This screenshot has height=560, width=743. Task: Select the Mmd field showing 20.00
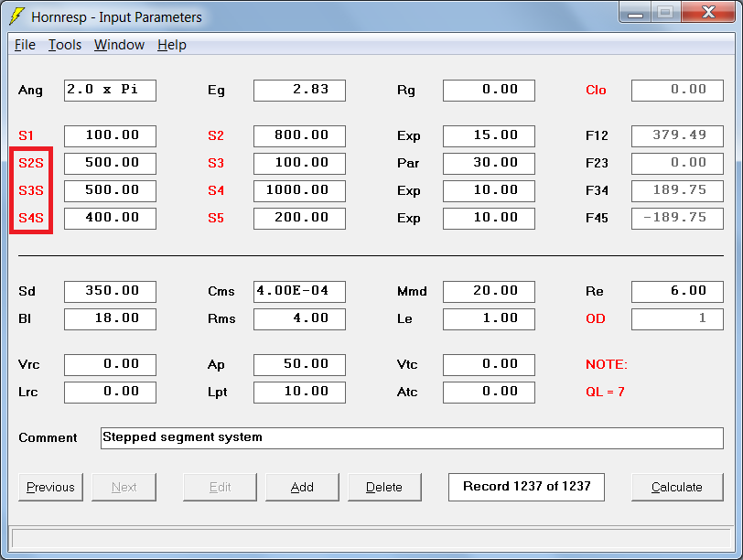[489, 291]
